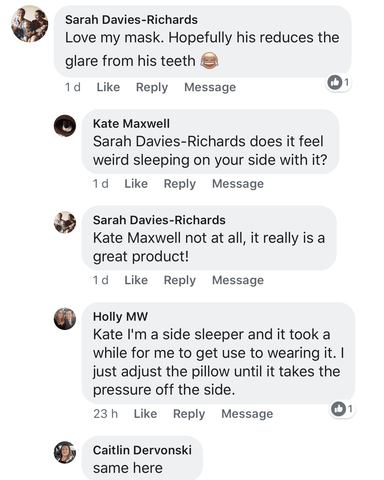
Task: Message Holly MW from her comment
Action: click(x=247, y=414)
